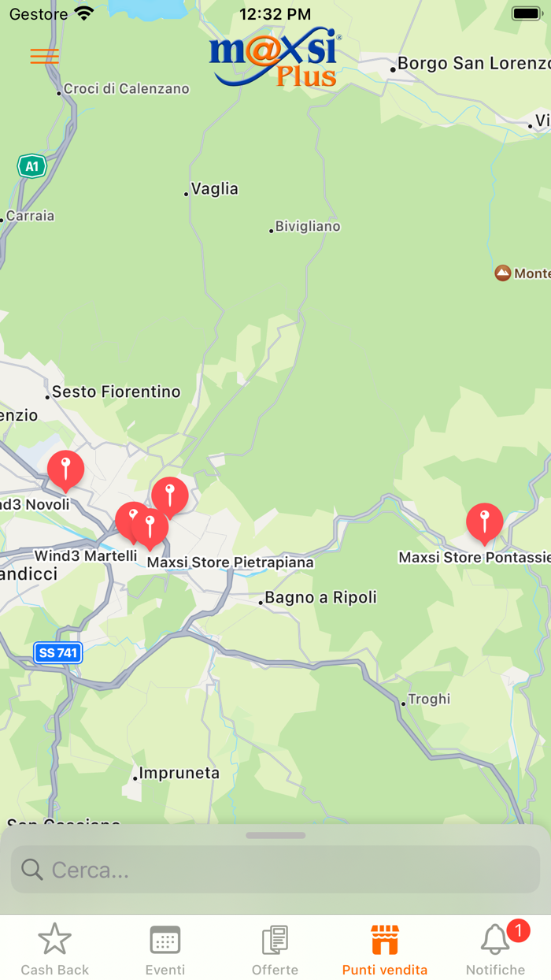Screen dimensions: 551x980
Task: Tap the Sesto Fiorentino map label
Action: [116, 392]
